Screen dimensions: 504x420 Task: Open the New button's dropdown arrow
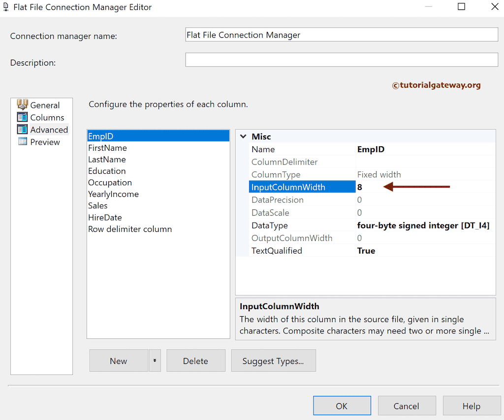154,360
